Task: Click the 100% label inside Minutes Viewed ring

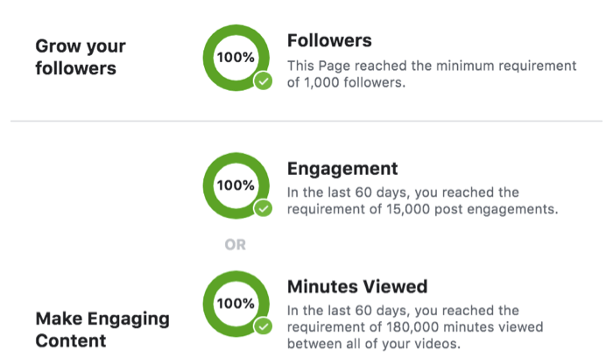Action: [x=236, y=303]
